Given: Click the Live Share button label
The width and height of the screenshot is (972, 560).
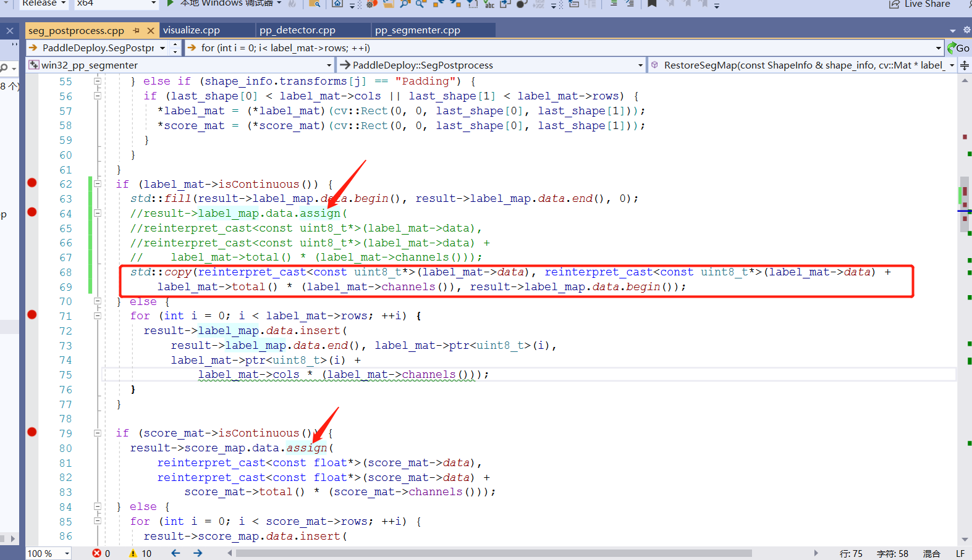Looking at the screenshot, I should pos(928,4).
